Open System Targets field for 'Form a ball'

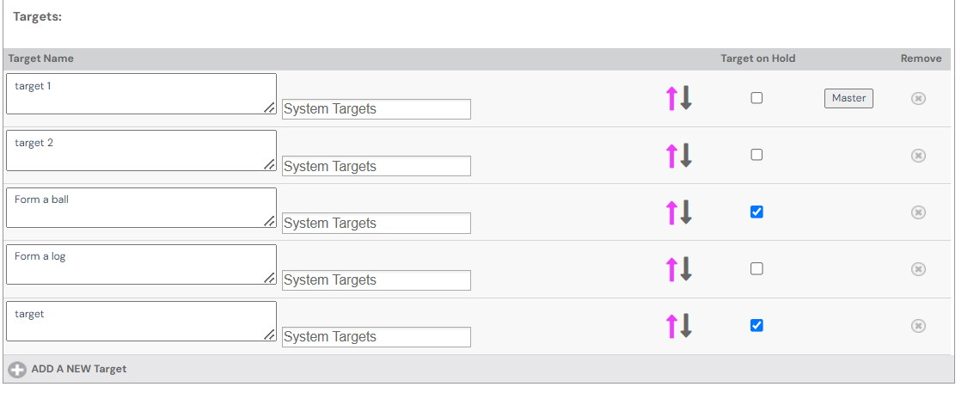pyautogui.click(x=376, y=223)
